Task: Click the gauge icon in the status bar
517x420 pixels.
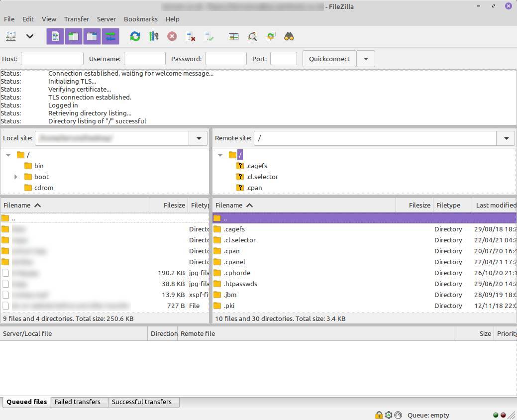Action: (398, 415)
